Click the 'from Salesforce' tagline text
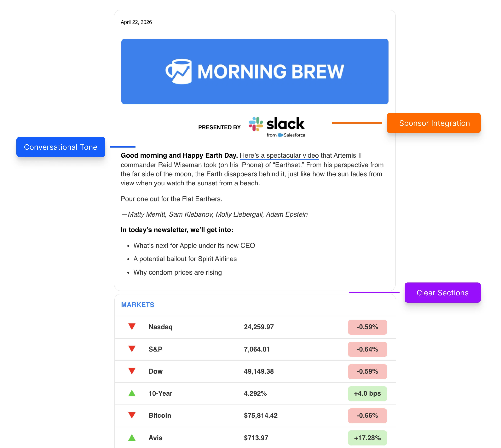 (x=286, y=135)
